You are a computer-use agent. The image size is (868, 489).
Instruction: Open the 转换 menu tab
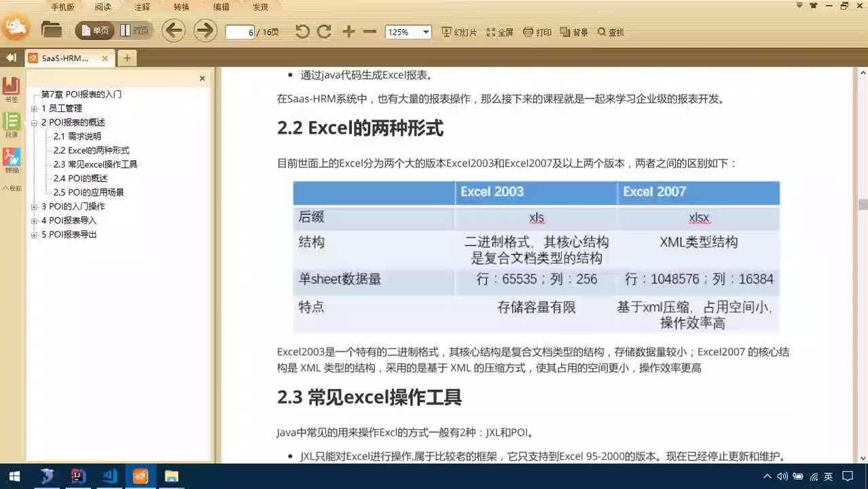pos(181,7)
